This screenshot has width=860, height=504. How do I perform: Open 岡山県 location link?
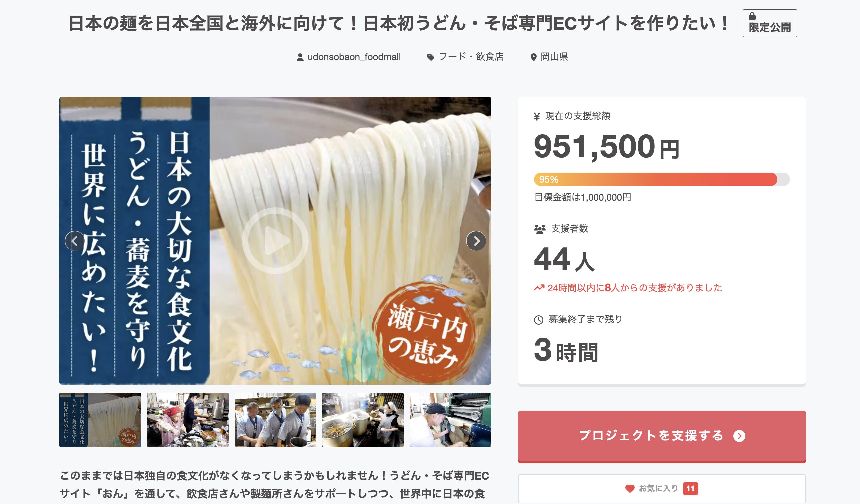[x=554, y=57]
